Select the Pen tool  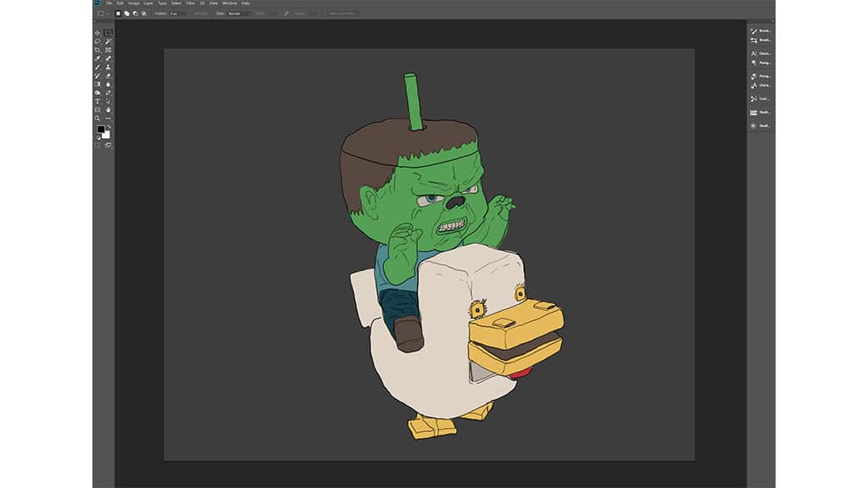click(108, 92)
